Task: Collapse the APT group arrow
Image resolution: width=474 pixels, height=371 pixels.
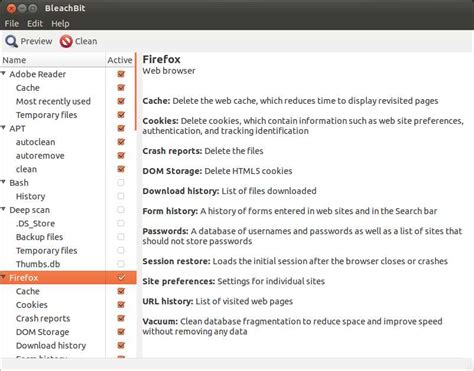Action: [3, 127]
